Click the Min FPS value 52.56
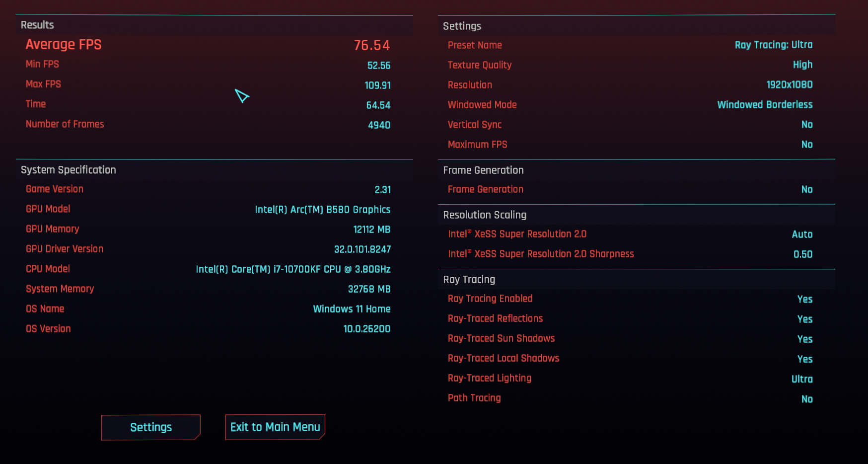 tap(379, 66)
